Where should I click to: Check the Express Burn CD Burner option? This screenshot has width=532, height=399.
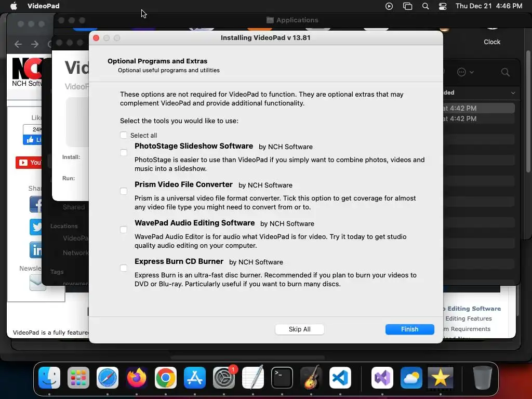tap(124, 268)
